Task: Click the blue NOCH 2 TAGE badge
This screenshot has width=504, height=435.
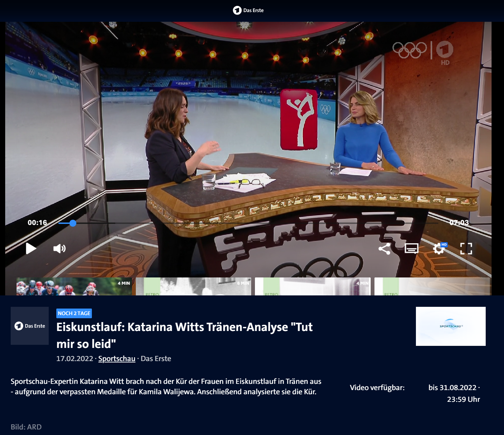Action: coord(74,313)
